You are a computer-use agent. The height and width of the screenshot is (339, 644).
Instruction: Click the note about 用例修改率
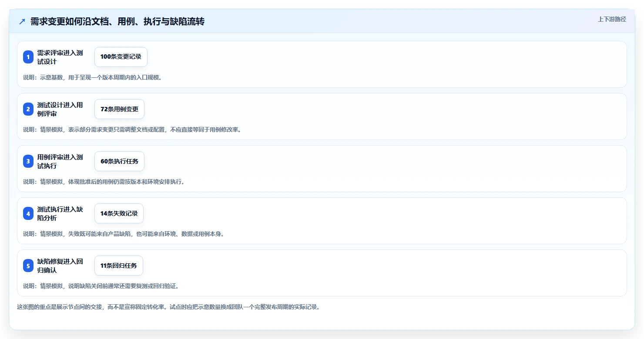pyautogui.click(x=132, y=130)
